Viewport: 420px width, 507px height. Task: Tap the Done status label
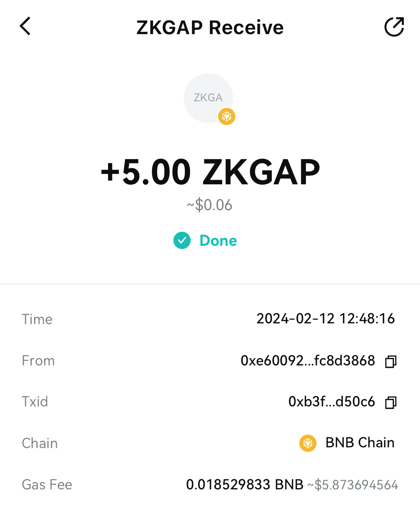[x=218, y=241]
